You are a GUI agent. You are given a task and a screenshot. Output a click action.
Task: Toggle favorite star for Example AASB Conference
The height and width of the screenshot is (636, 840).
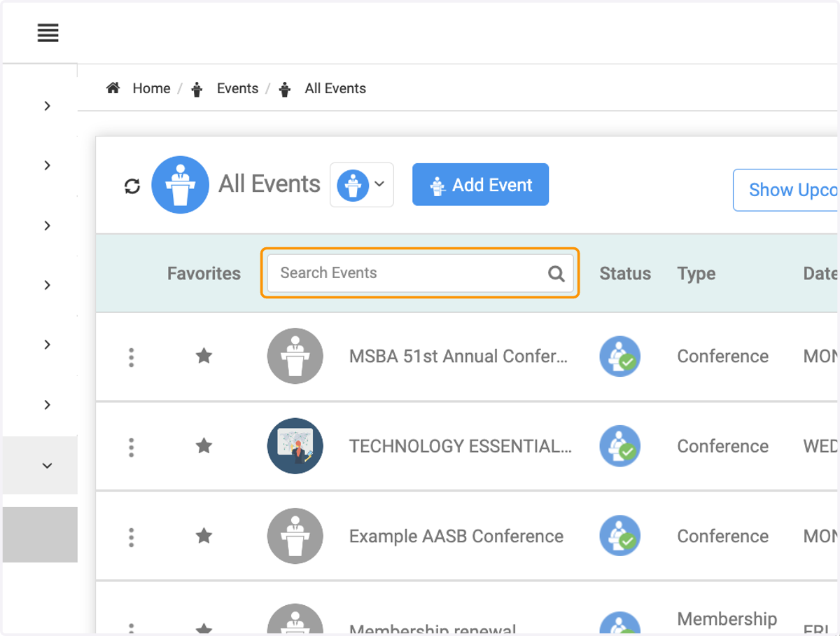(204, 536)
